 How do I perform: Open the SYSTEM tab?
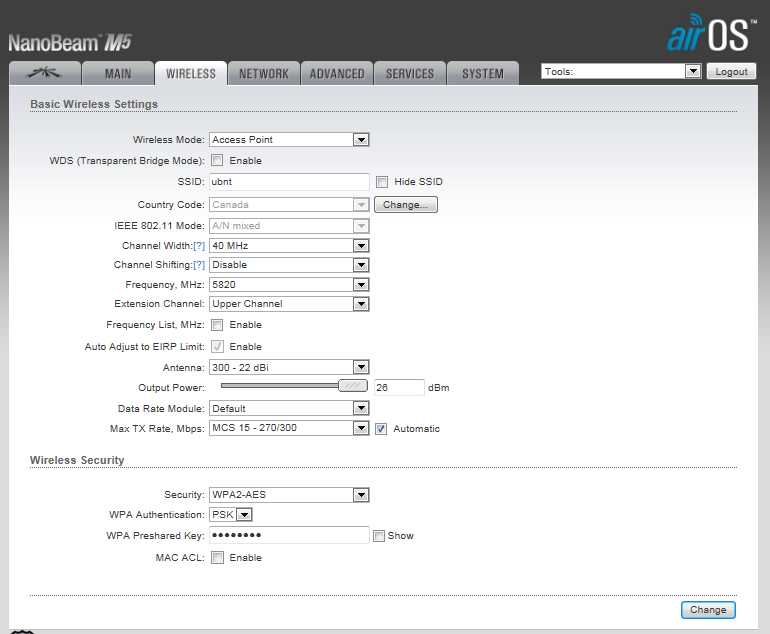coord(483,73)
